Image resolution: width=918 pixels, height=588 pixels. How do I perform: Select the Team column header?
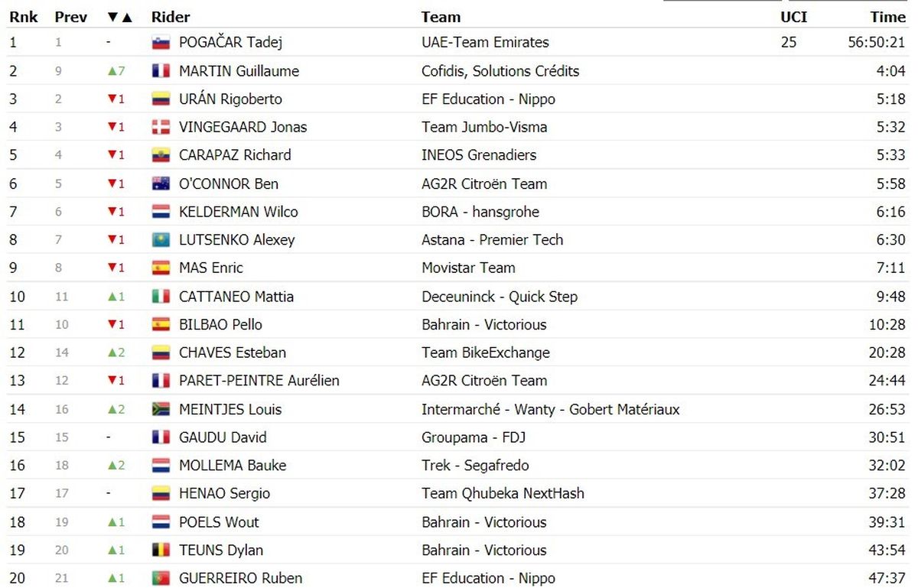click(x=441, y=17)
